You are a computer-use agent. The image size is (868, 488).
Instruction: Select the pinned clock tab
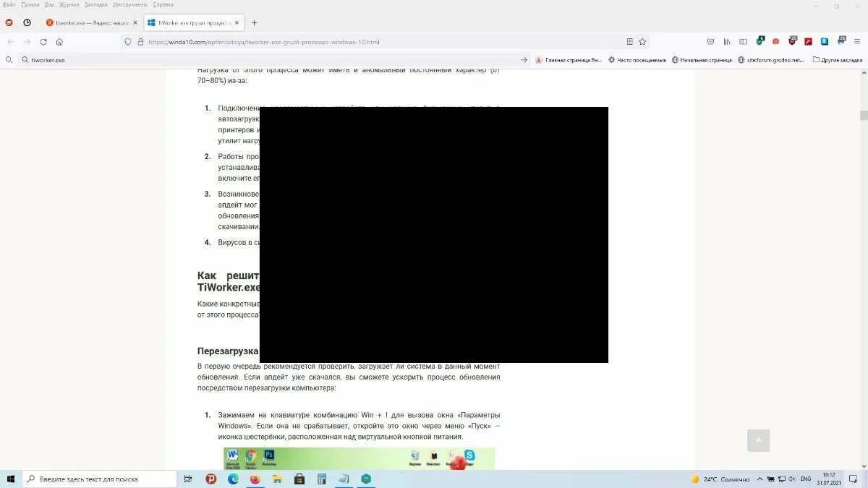27,22
